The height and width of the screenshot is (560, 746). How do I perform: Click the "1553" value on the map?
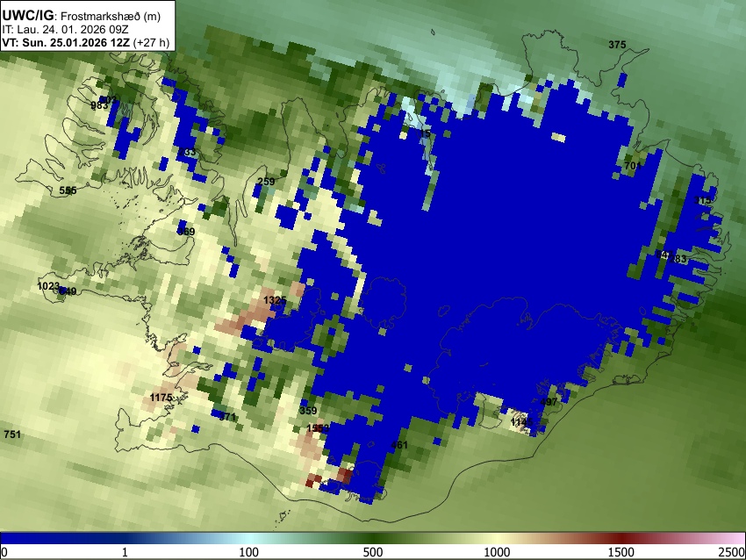click(318, 428)
